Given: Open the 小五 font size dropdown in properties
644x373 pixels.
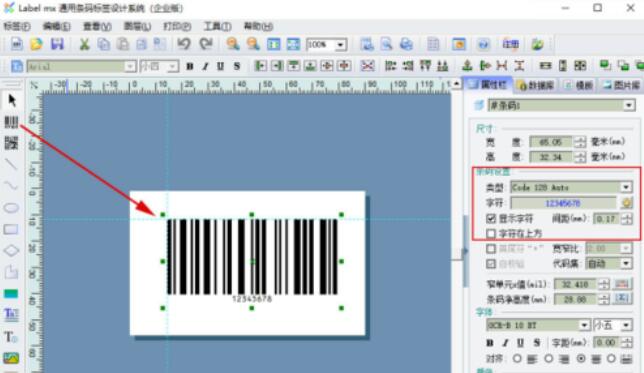Looking at the screenshot, I should 626,325.
